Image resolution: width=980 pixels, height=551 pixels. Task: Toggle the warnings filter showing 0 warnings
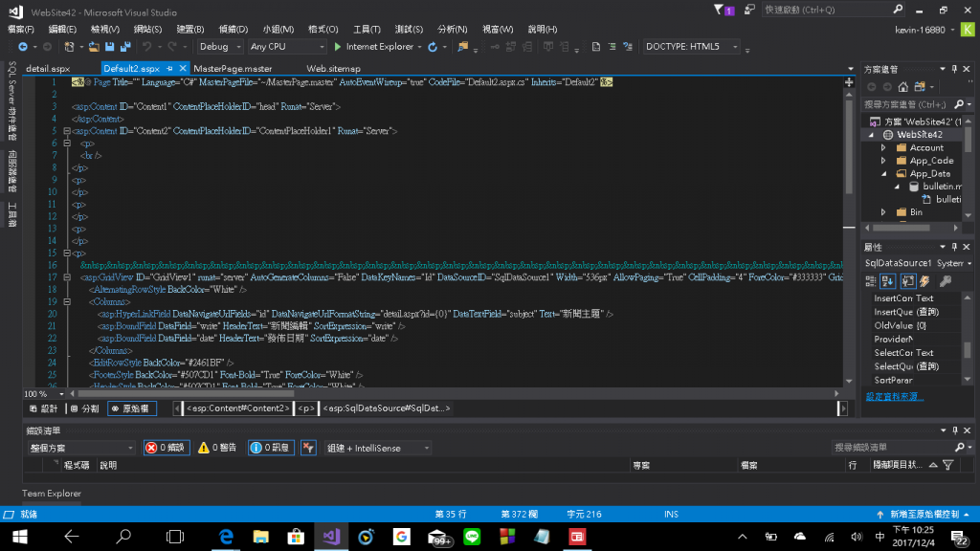pyautogui.click(x=217, y=448)
